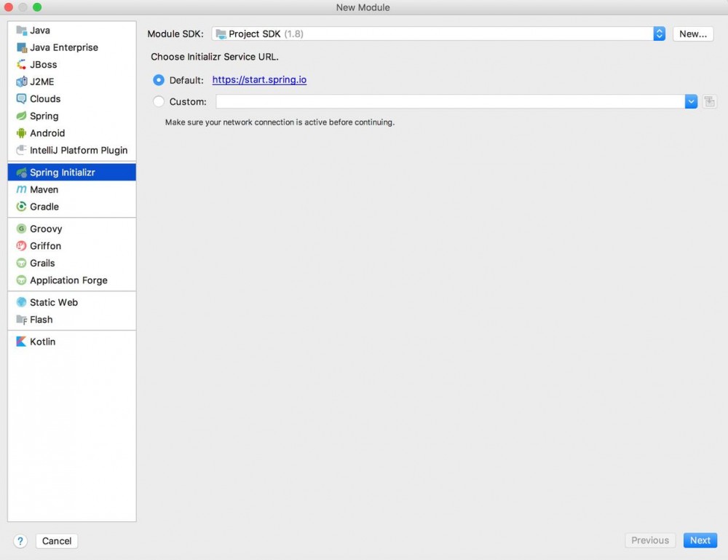
Task: Choose the Gradle module type
Action: click(72, 207)
